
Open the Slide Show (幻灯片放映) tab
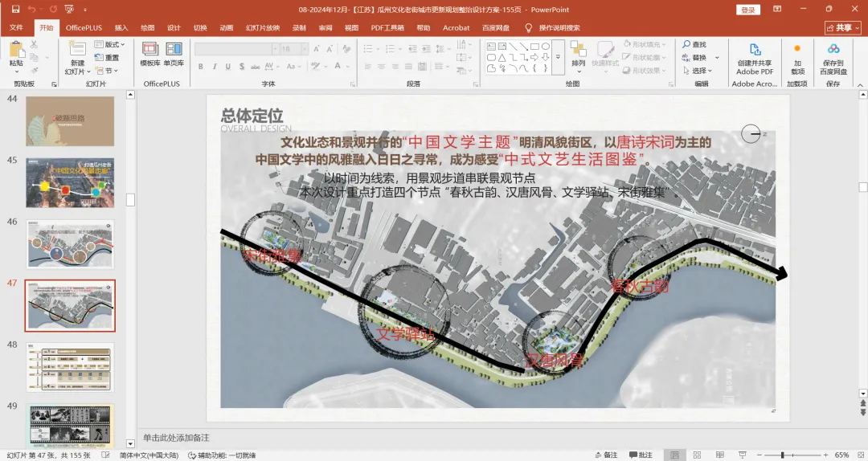pyautogui.click(x=263, y=27)
